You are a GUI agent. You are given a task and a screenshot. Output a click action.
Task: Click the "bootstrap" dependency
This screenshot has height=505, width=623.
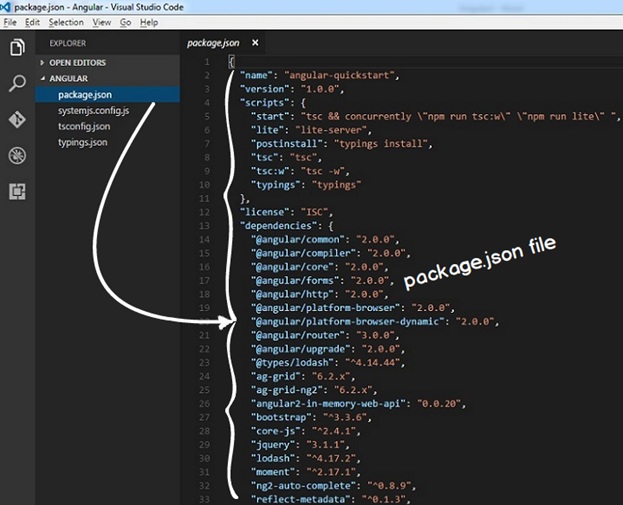281,417
